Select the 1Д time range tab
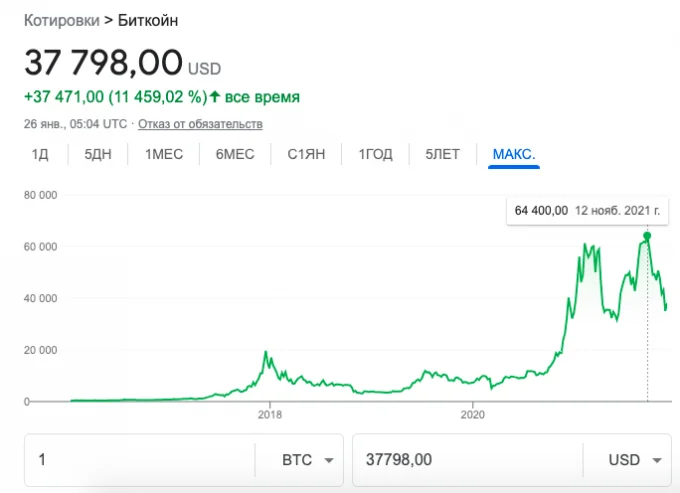The height and width of the screenshot is (493, 680). coord(40,154)
